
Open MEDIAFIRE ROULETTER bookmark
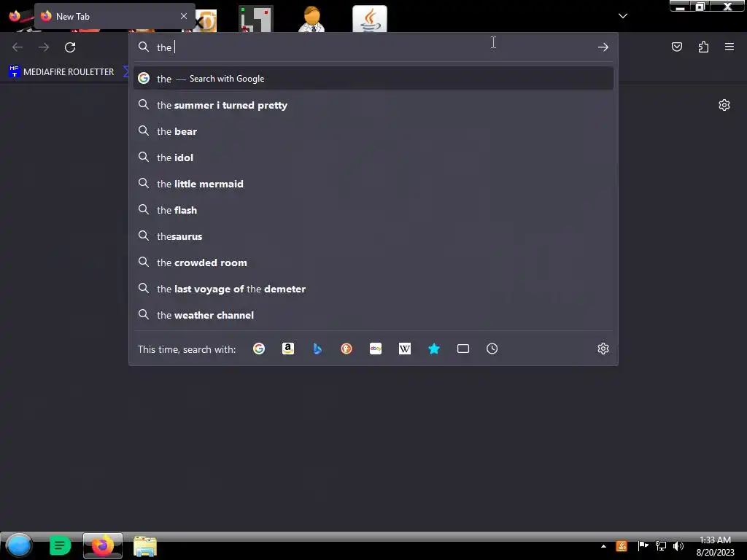click(61, 72)
